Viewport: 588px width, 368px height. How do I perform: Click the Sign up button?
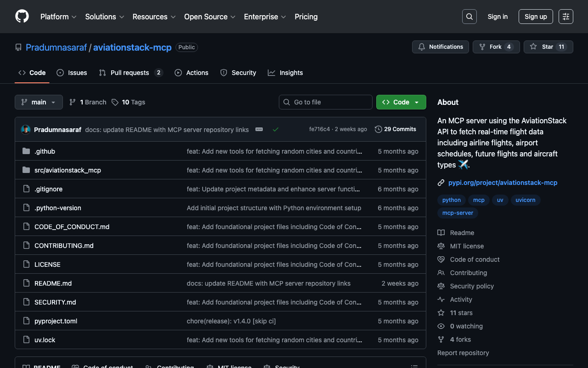pos(535,17)
